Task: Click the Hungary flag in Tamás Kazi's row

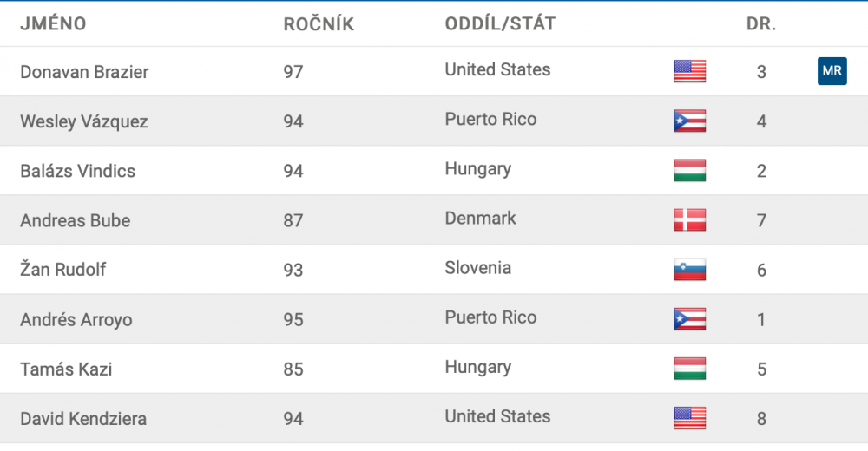Action: 689,369
